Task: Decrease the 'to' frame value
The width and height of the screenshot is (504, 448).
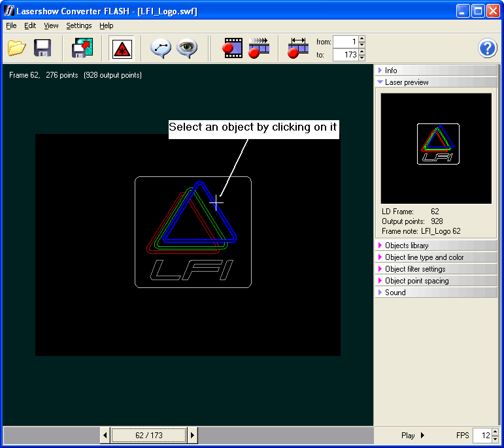Action: [x=362, y=58]
